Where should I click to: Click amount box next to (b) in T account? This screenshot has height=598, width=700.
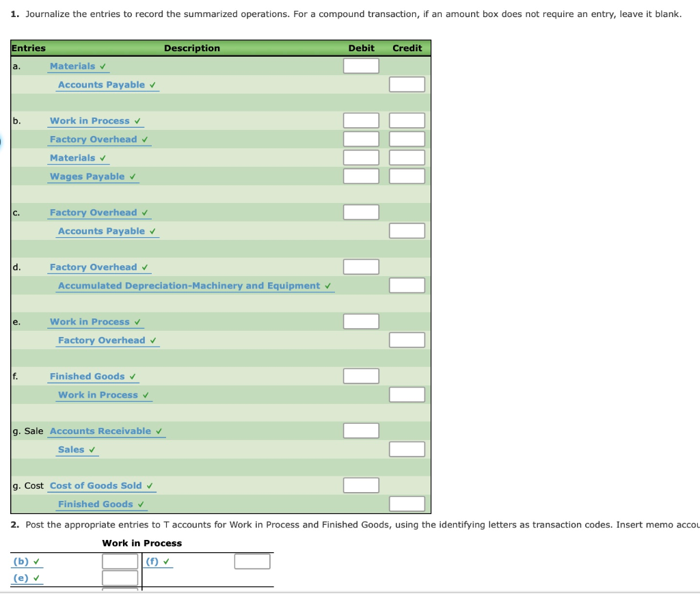(x=120, y=561)
